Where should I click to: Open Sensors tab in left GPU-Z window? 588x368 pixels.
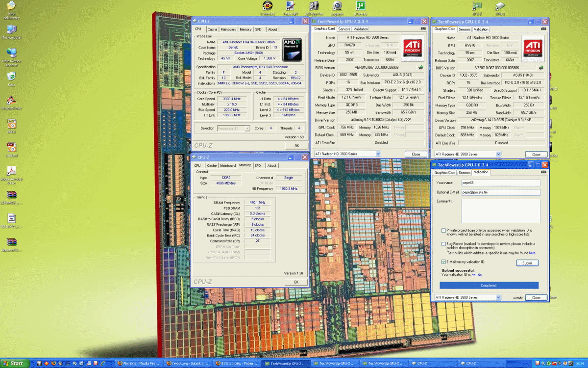pos(344,29)
